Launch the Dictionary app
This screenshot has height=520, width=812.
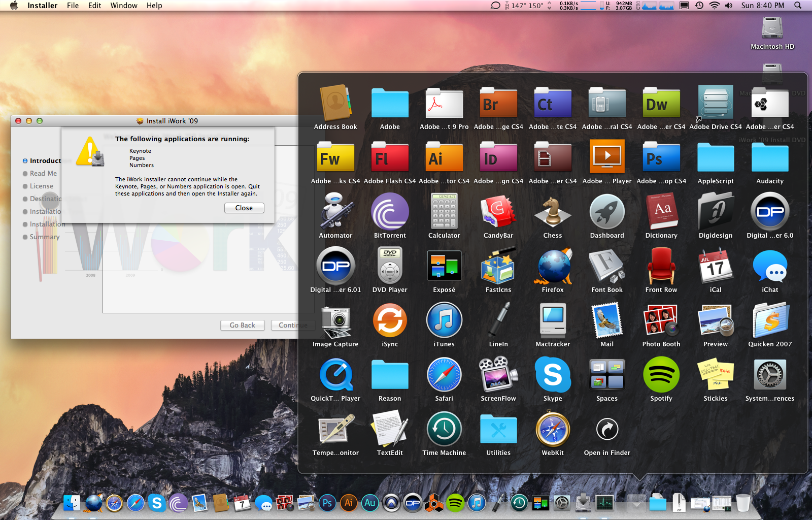[661, 211]
